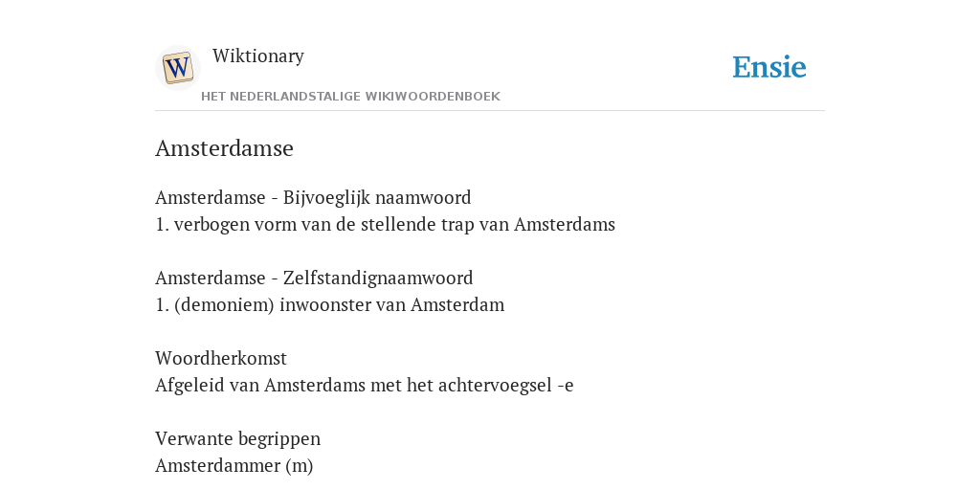Image resolution: width=980 pixels, height=490 pixels.
Task: Click the Wiktionary W logo icon
Action: (177, 68)
